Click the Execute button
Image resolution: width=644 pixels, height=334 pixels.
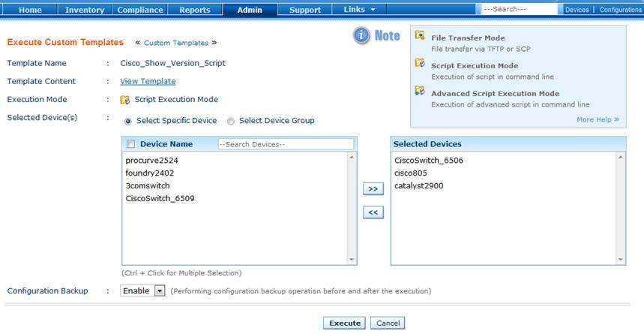click(x=345, y=323)
